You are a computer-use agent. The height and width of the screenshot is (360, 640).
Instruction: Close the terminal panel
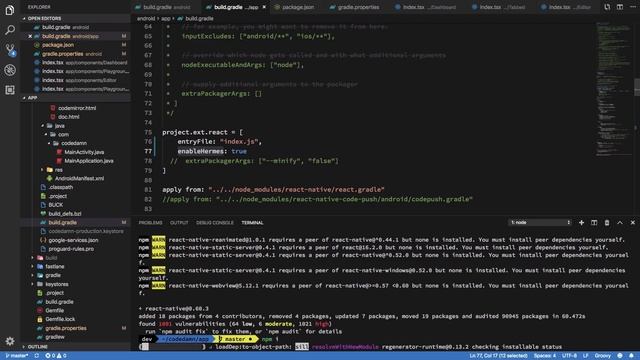[633, 222]
